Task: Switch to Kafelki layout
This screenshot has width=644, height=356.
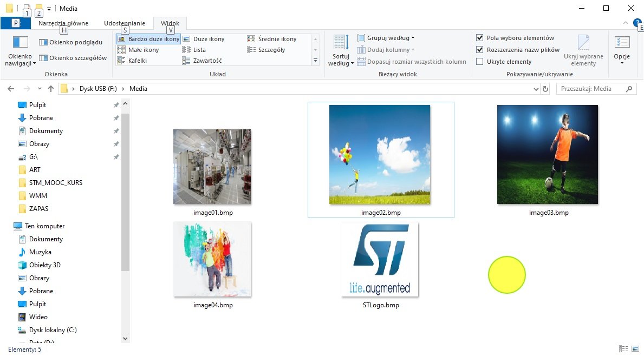Action: click(x=132, y=60)
